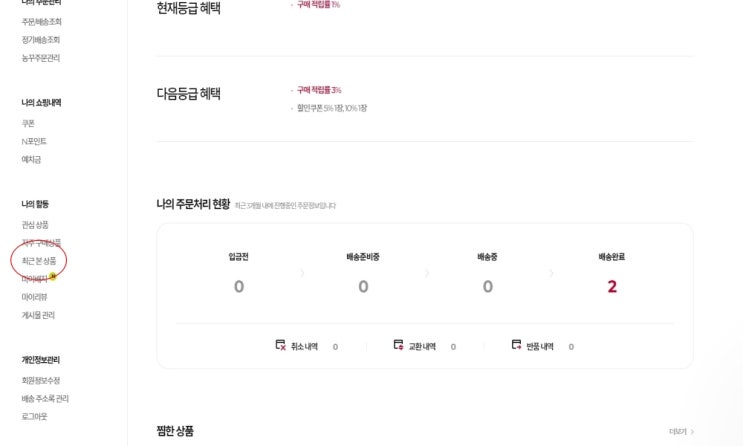Open 마이리뷰 page
The width and height of the screenshot is (743, 446).
[34, 297]
